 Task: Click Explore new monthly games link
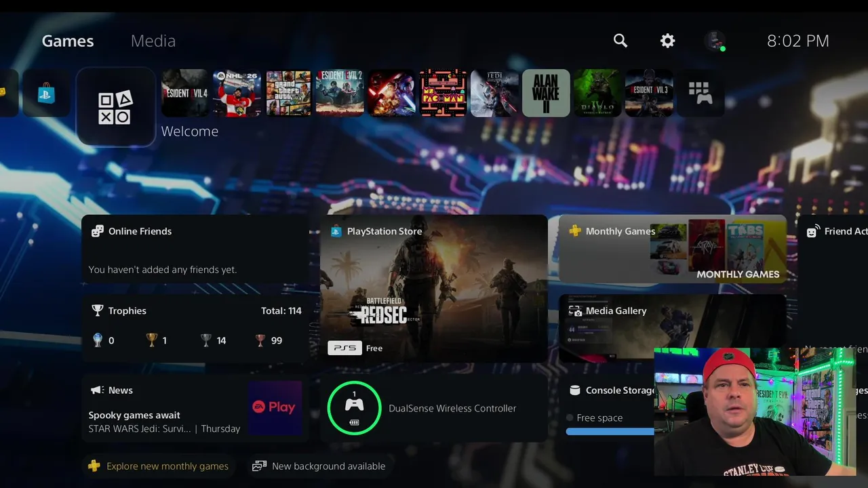[x=167, y=466]
